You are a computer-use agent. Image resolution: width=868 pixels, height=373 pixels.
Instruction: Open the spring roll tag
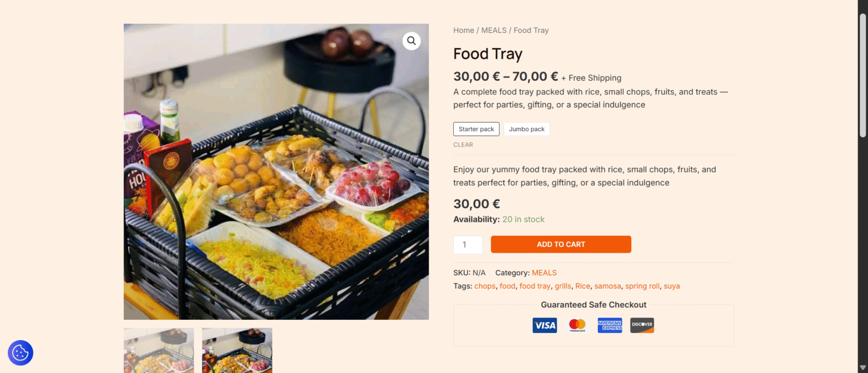(642, 286)
